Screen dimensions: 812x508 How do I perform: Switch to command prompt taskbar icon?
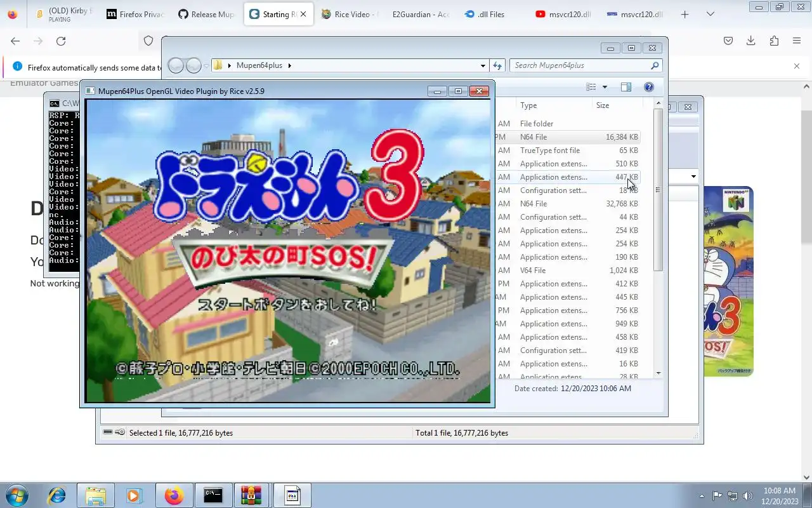[213, 495]
